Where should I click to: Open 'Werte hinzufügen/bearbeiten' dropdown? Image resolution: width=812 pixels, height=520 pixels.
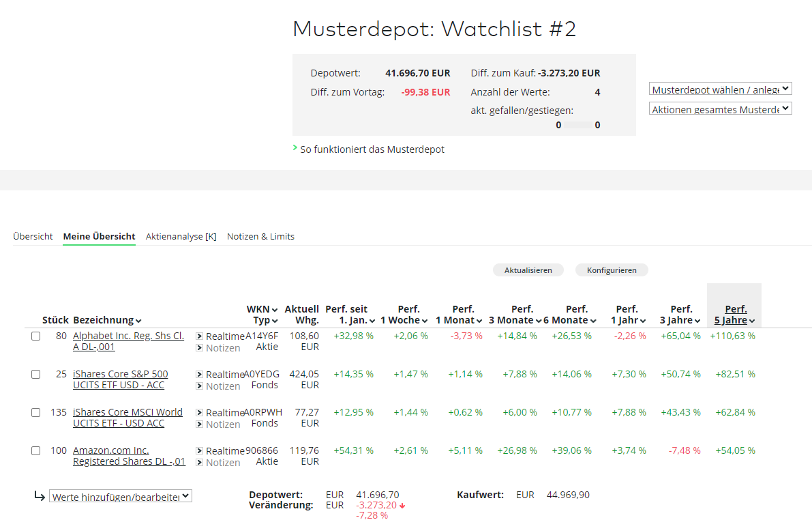121,497
